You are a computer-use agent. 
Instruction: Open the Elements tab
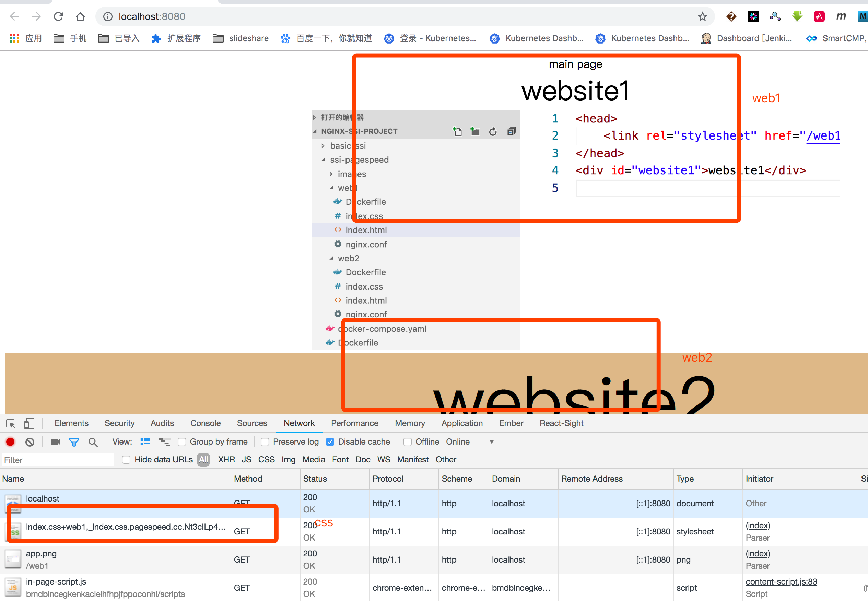click(x=72, y=423)
